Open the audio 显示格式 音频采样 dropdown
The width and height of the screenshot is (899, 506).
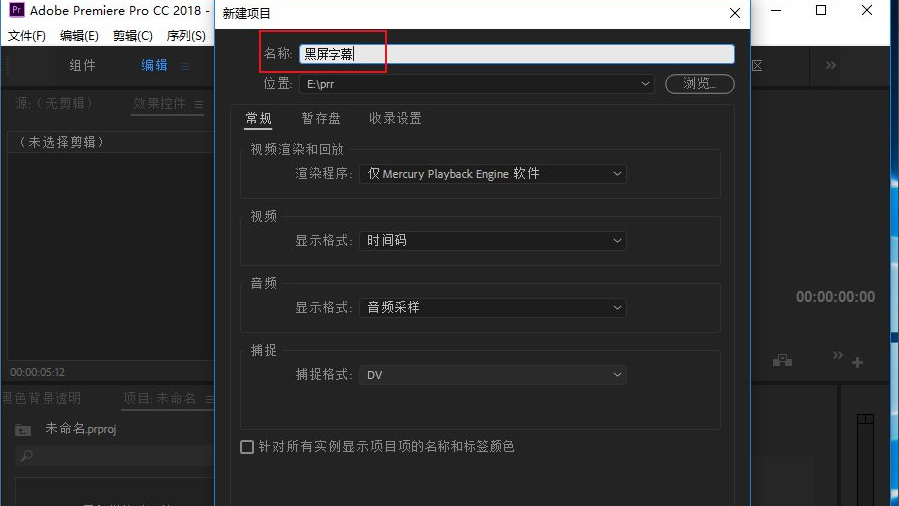(x=617, y=308)
